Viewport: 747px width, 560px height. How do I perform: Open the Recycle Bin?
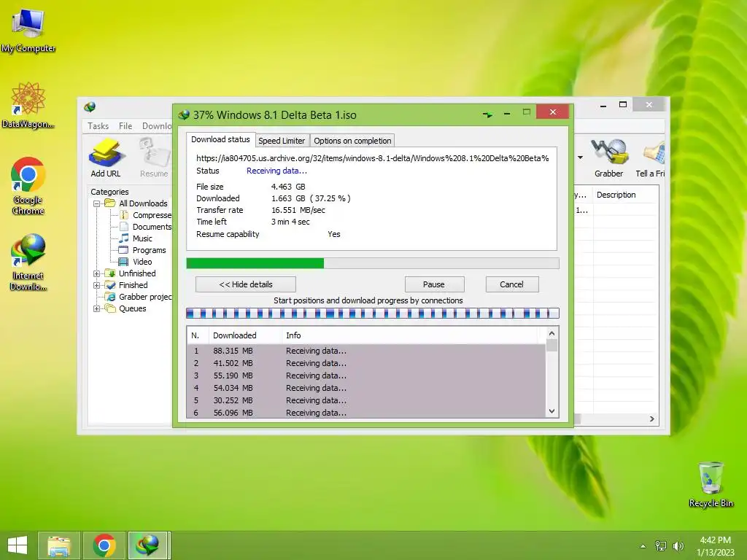pos(711,484)
